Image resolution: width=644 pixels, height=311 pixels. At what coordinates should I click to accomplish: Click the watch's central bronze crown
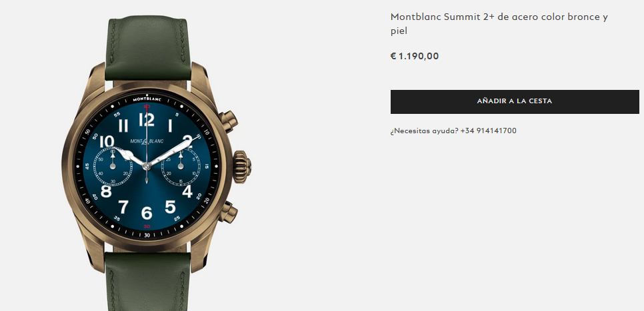pyautogui.click(x=242, y=166)
